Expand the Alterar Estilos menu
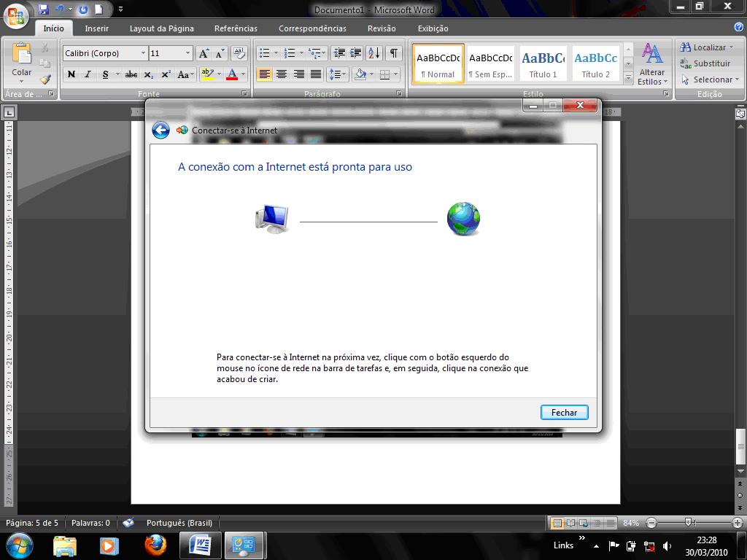The image size is (747, 560). 652,64
